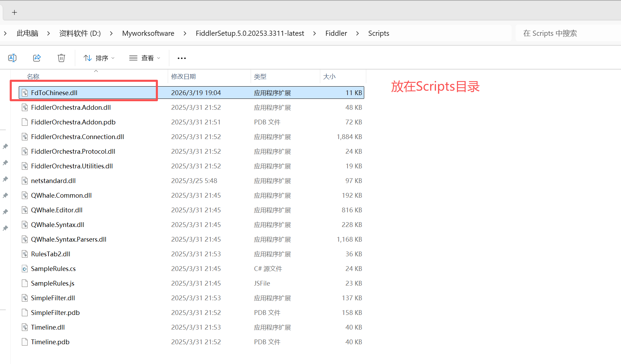
Task: Open the three-dots more options menu
Action: [x=182, y=58]
